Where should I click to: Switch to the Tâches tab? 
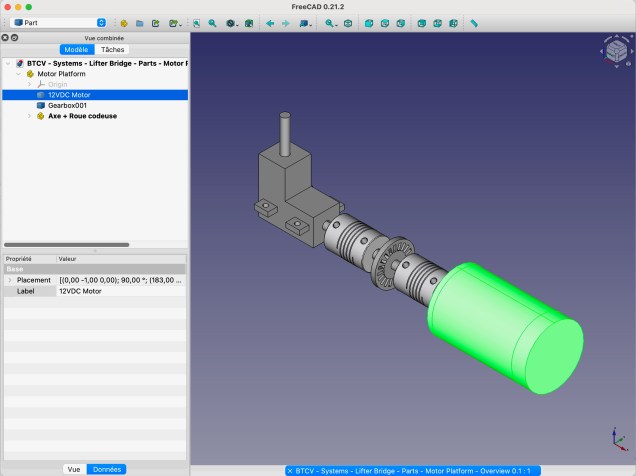coord(112,49)
